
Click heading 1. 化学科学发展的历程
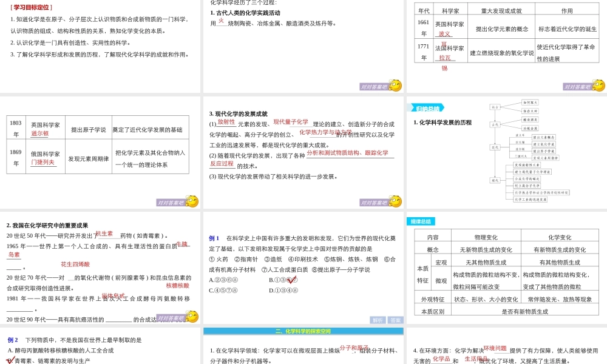(443, 122)
